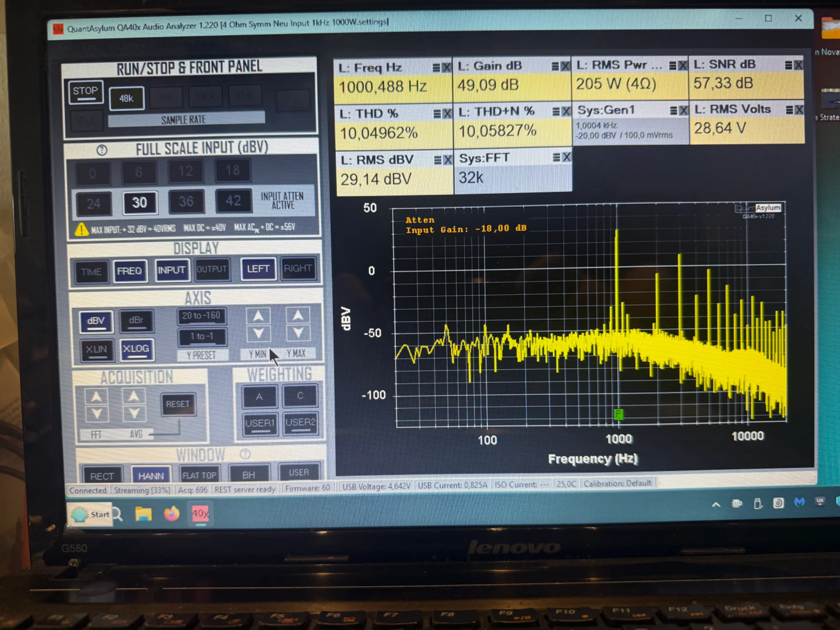
Task: Switch display to FREQ domain
Action: (130, 271)
